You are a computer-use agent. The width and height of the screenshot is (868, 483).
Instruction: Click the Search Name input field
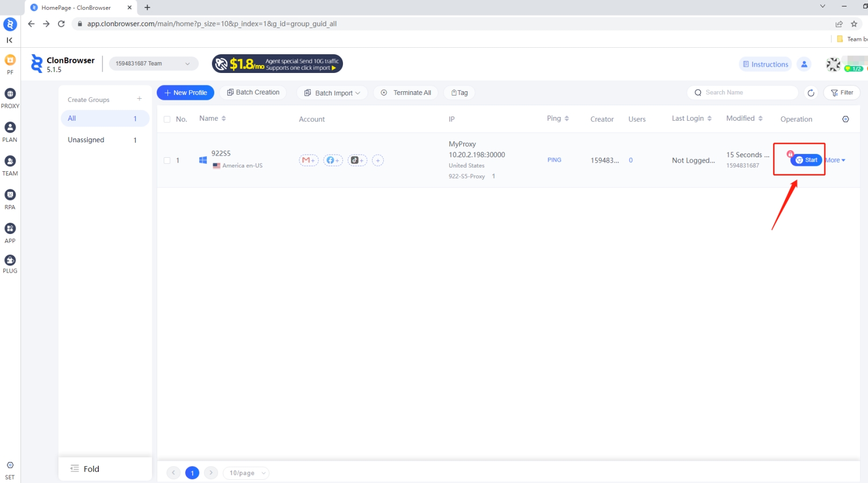coord(747,93)
